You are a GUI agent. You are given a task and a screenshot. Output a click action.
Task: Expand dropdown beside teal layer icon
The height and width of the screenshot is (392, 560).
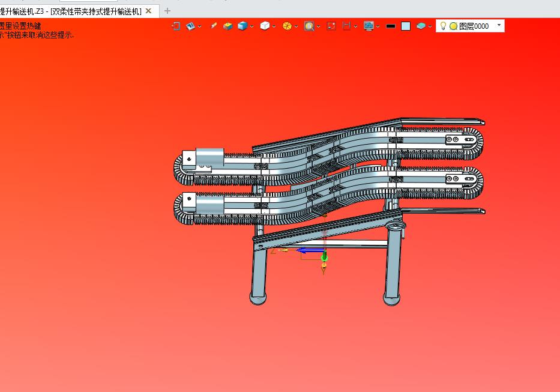(430, 26)
